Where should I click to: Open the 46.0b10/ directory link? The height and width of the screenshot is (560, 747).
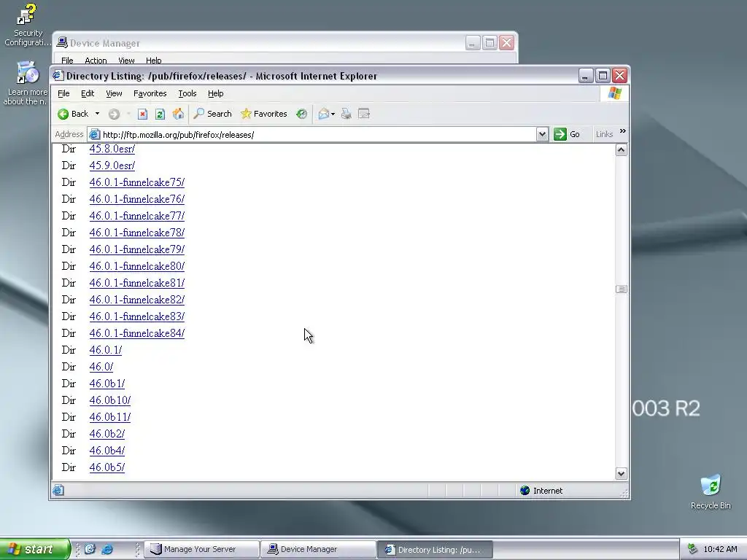tap(109, 400)
